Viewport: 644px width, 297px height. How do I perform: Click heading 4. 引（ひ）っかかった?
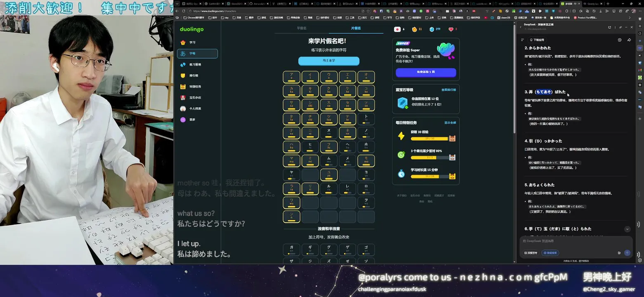543,141
